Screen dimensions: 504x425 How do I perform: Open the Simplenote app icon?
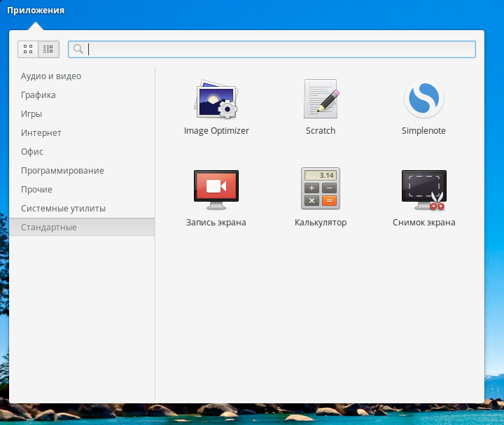[x=423, y=99]
